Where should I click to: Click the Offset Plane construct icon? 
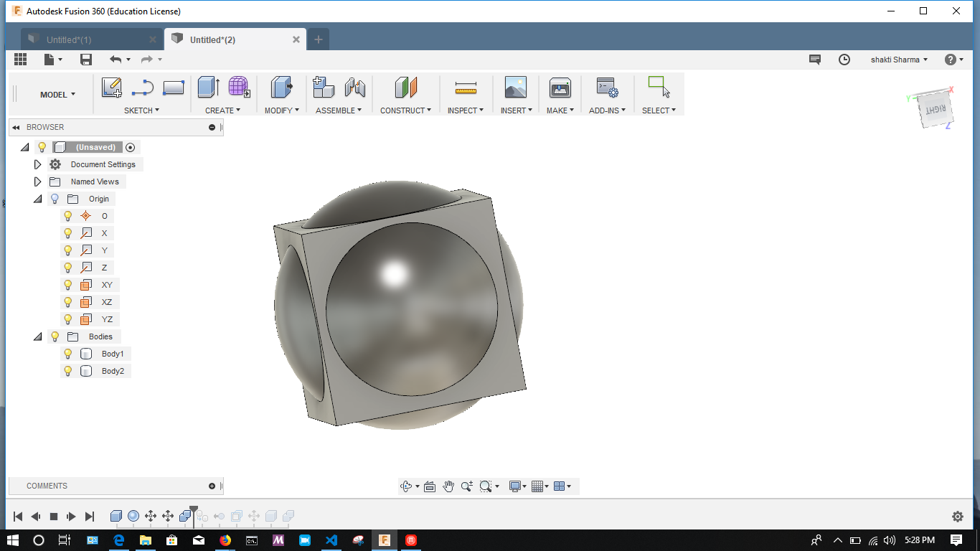click(406, 88)
